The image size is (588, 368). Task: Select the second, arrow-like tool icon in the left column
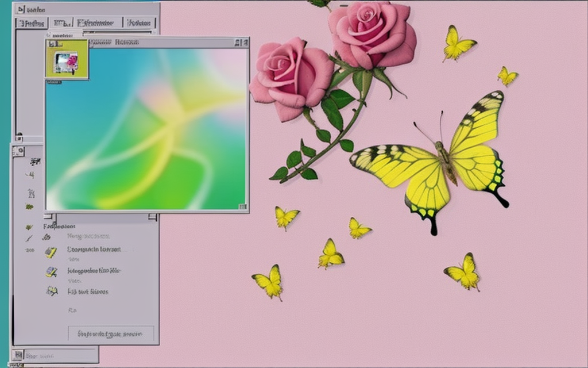tap(30, 175)
